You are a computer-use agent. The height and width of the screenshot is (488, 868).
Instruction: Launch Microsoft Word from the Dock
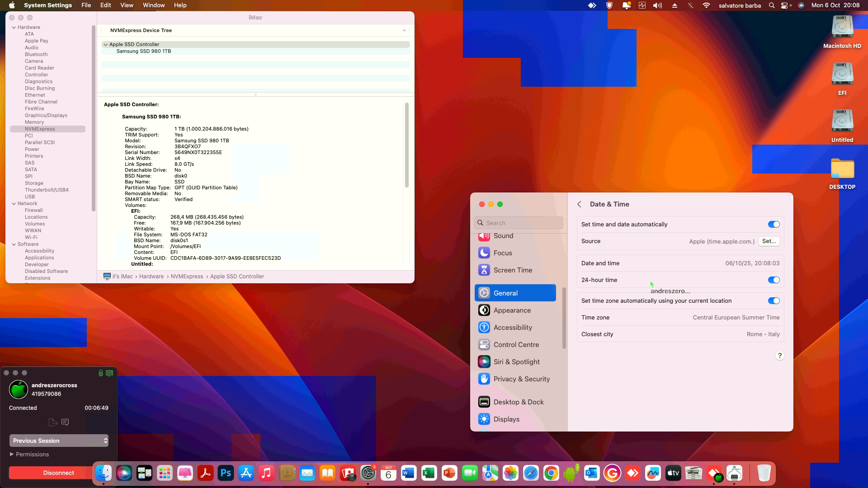[409, 473]
